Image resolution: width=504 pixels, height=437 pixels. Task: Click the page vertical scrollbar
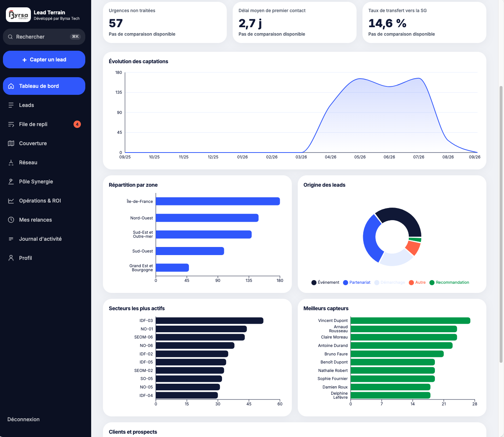point(501,224)
